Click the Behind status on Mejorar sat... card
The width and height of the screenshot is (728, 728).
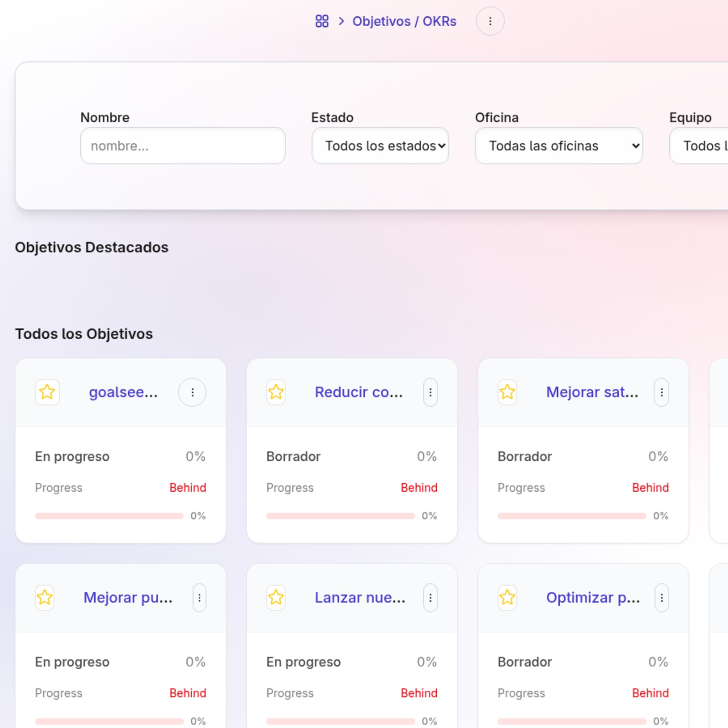651,488
